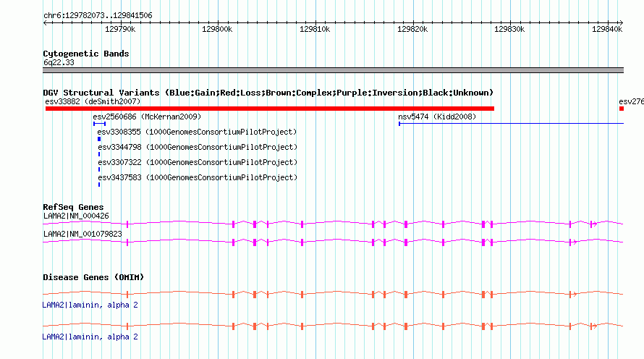Screen dimensions: 644x359
Task: Select the DGV Structural Variants track title
Action: (x=268, y=93)
